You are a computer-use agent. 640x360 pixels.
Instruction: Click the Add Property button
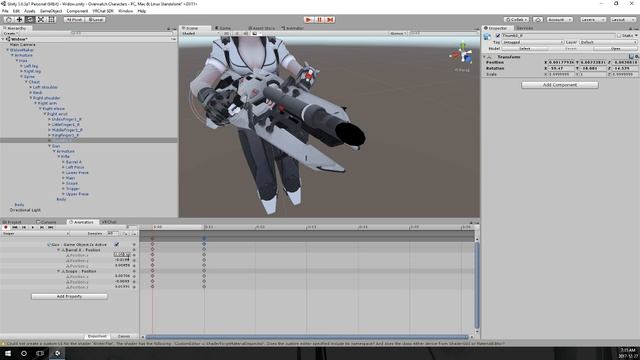coord(69,296)
